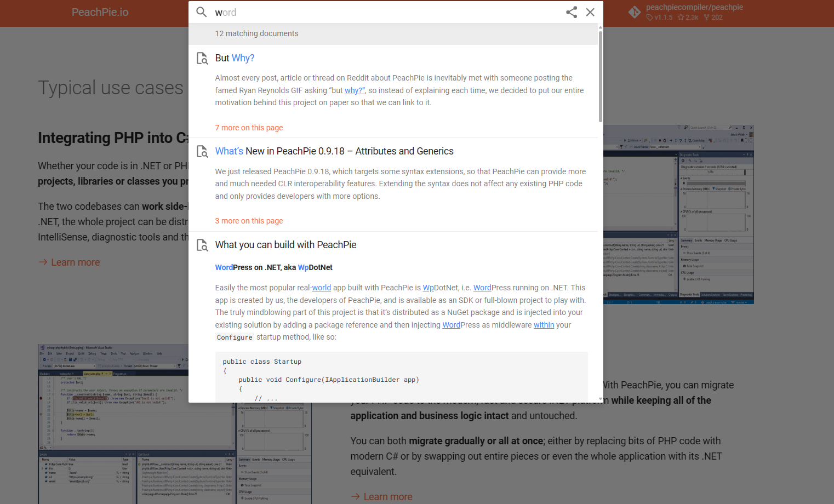Screen dimensions: 834x504
Task: Open 'WordPress on .NET, aka WpDotNet' section
Action: 273,267
